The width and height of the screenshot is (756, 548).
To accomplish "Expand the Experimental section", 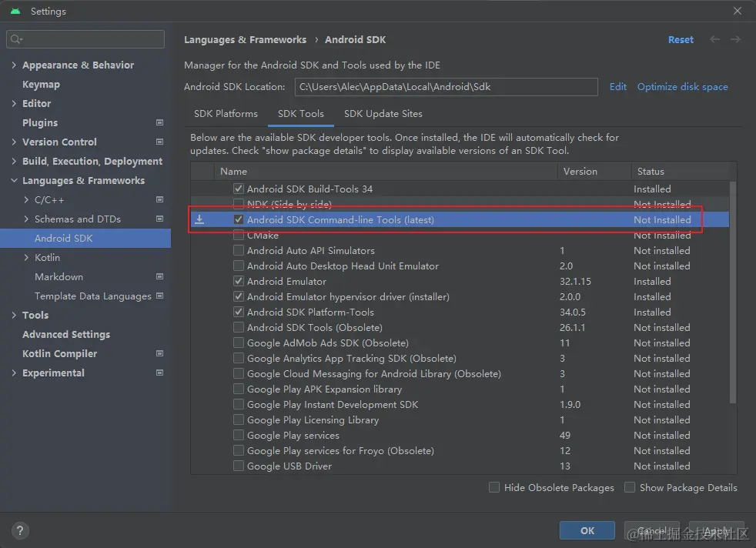I will point(14,373).
